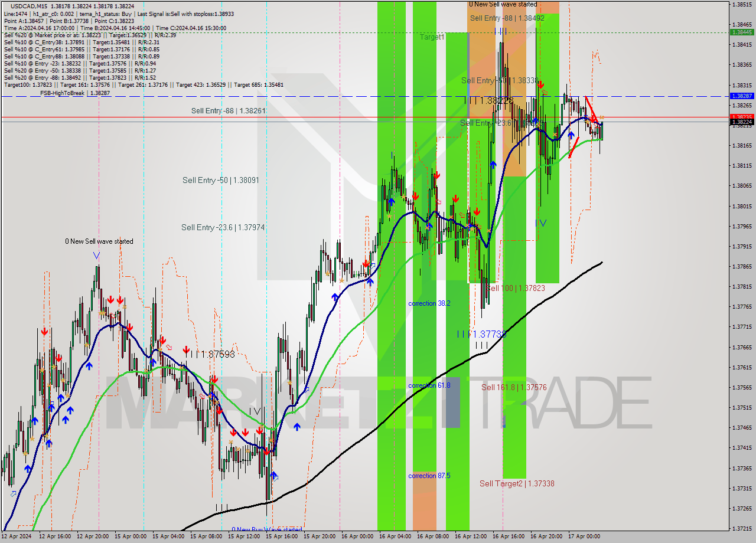Click the 'I I I 1.38223' label

tap(489, 101)
